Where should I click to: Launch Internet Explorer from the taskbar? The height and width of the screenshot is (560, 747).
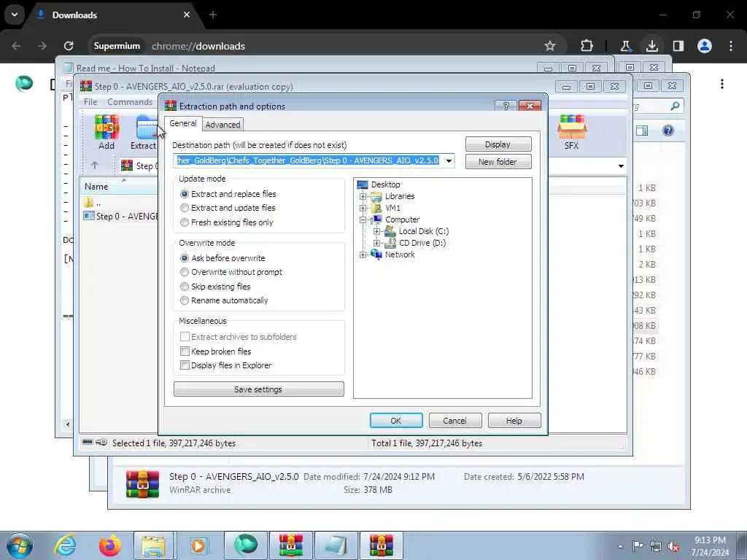65,545
